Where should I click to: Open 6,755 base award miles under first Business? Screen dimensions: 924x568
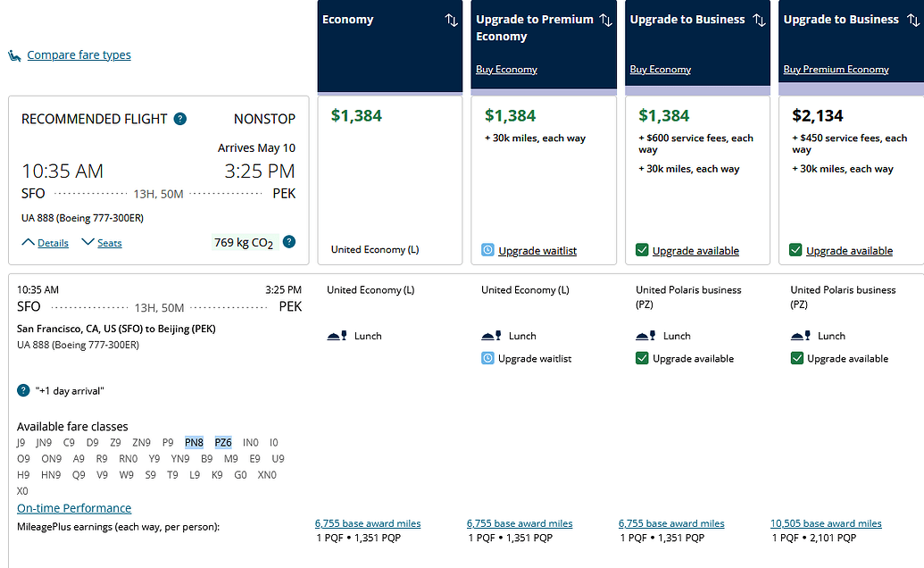pyautogui.click(x=671, y=523)
